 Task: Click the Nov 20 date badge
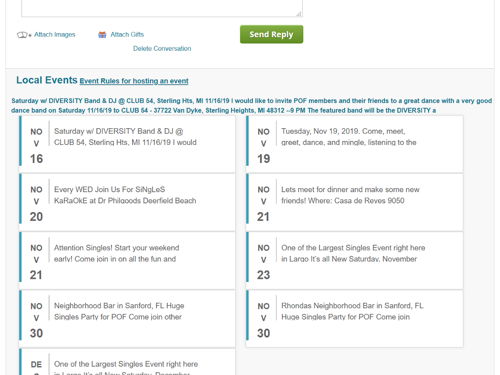(x=36, y=203)
